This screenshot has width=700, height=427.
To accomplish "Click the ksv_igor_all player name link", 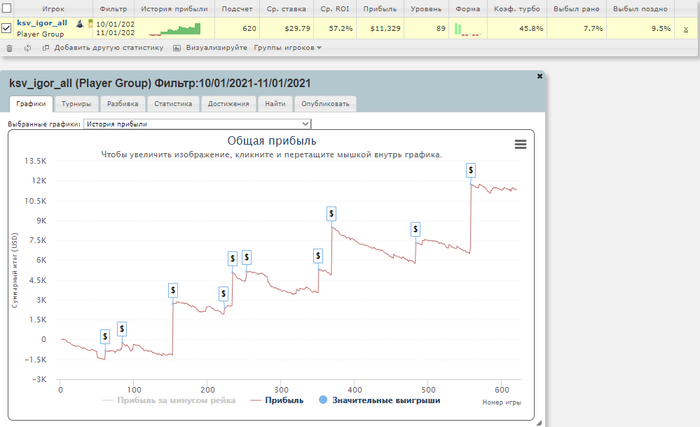I will tap(42, 23).
